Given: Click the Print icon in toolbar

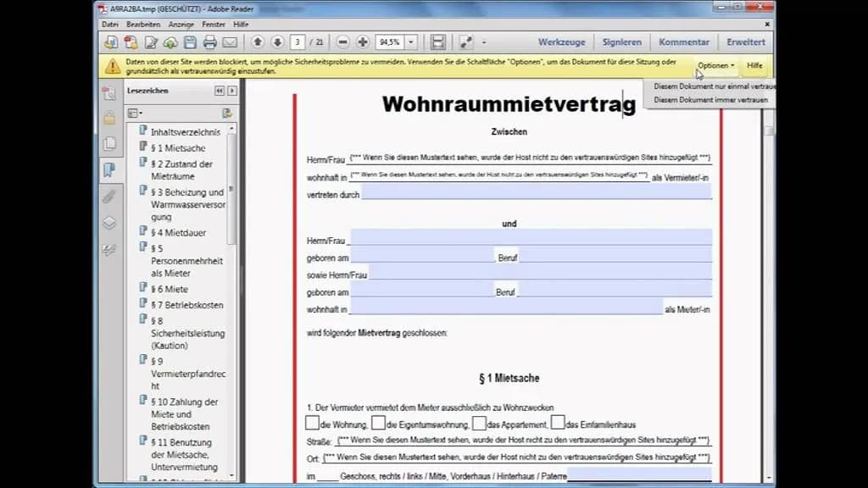Looking at the screenshot, I should click(209, 42).
